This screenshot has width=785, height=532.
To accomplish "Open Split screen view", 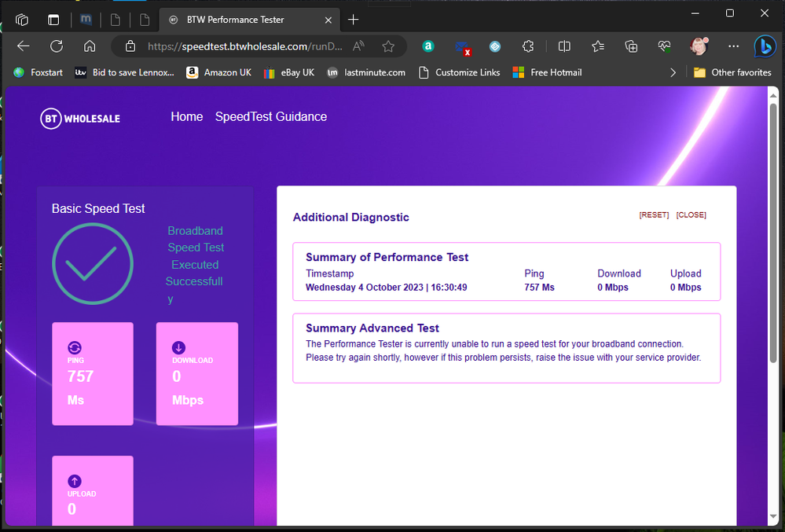I will click(x=564, y=47).
